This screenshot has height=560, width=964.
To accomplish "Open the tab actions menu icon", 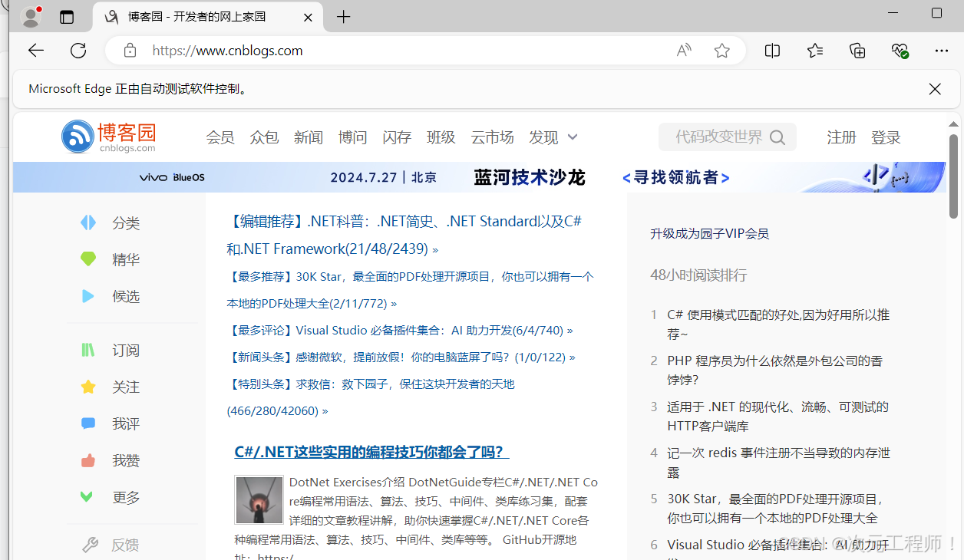I will point(67,17).
